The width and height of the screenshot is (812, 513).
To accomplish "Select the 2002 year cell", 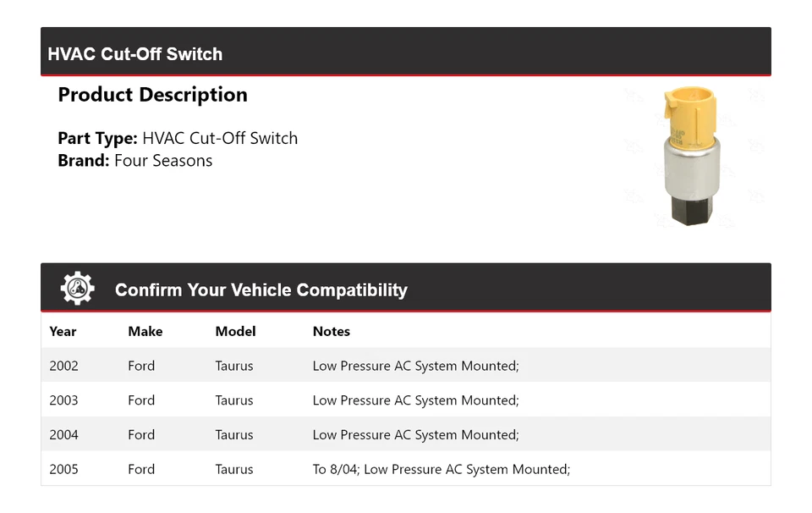I will click(63, 367).
